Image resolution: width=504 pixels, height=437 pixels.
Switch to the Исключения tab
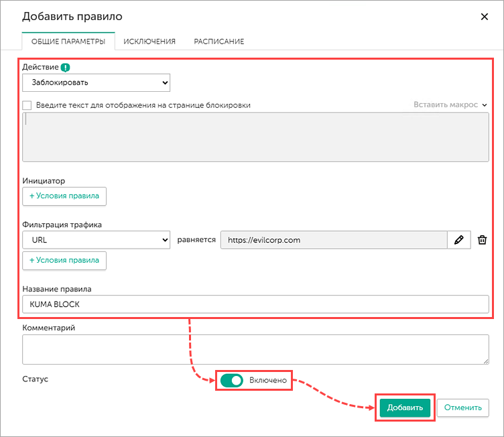(149, 42)
